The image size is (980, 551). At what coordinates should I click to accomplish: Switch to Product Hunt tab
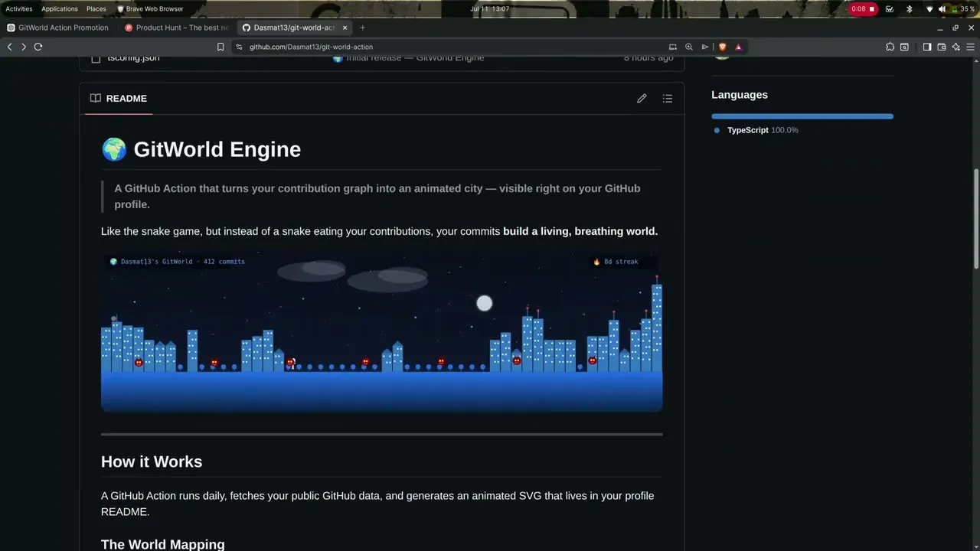click(x=176, y=28)
